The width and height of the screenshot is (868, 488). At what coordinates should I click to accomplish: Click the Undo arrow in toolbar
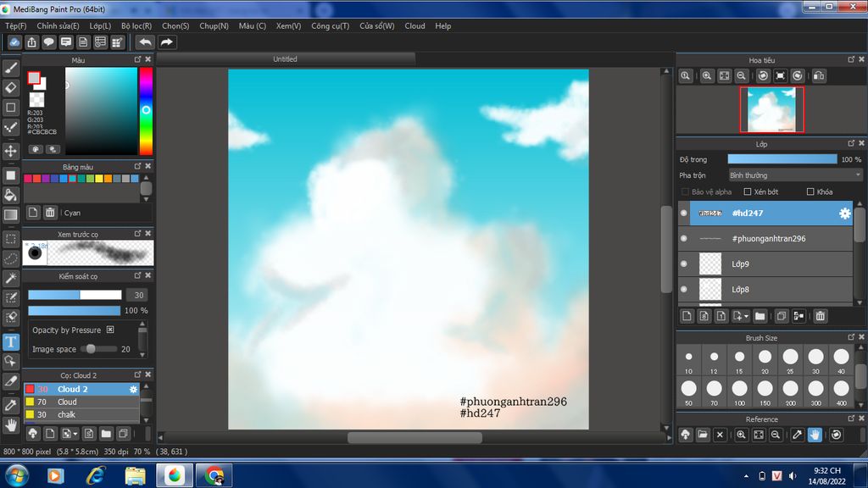(145, 42)
